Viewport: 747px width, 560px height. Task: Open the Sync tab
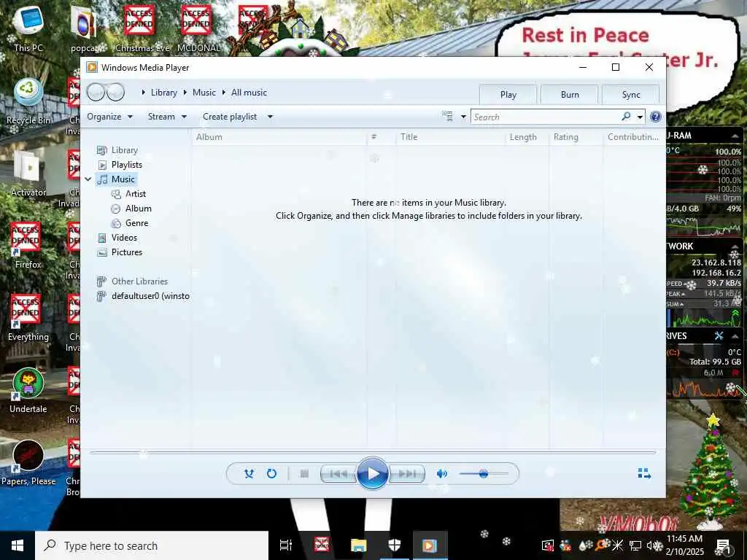coord(631,94)
